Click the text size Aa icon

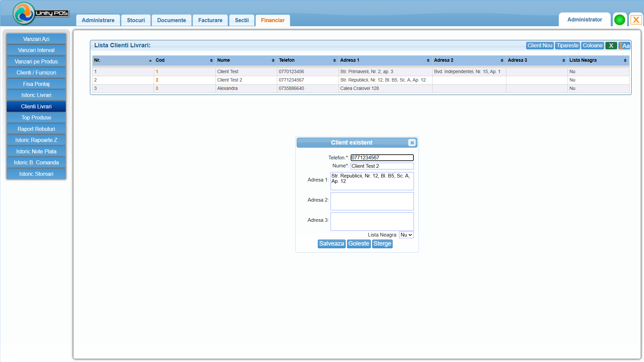coord(624,46)
